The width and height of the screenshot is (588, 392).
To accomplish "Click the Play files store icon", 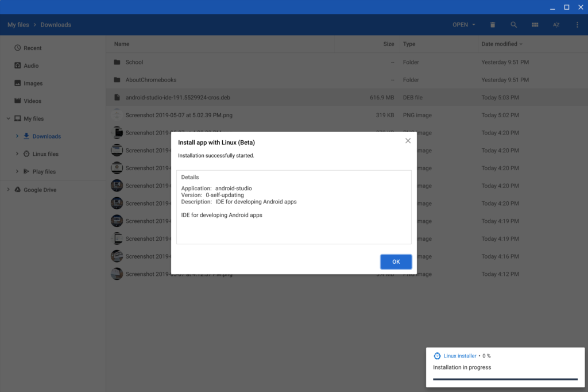I will pyautogui.click(x=26, y=171).
